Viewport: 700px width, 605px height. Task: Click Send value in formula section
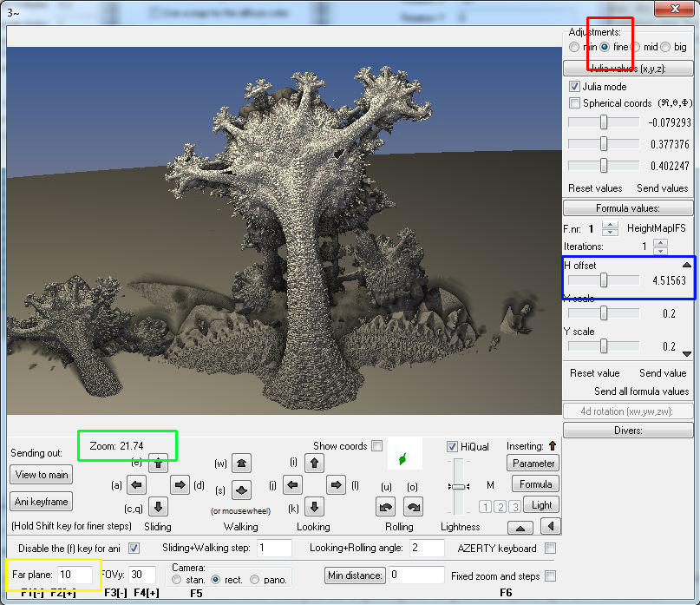click(x=663, y=373)
